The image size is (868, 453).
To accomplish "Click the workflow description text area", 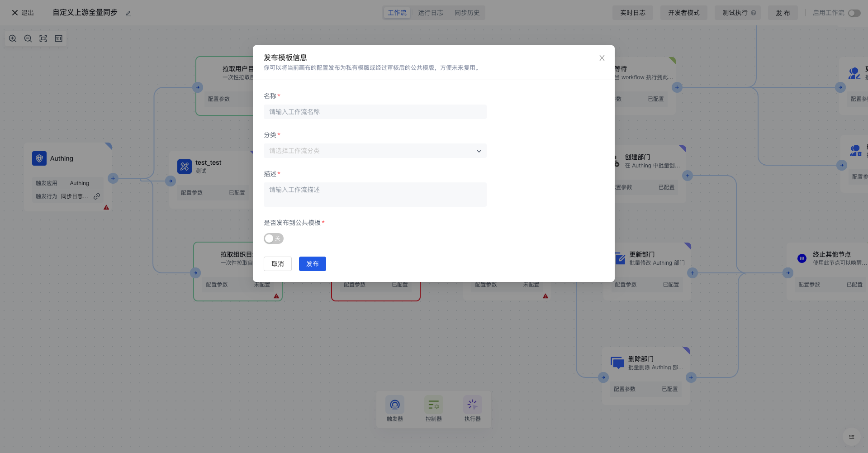I will point(375,195).
